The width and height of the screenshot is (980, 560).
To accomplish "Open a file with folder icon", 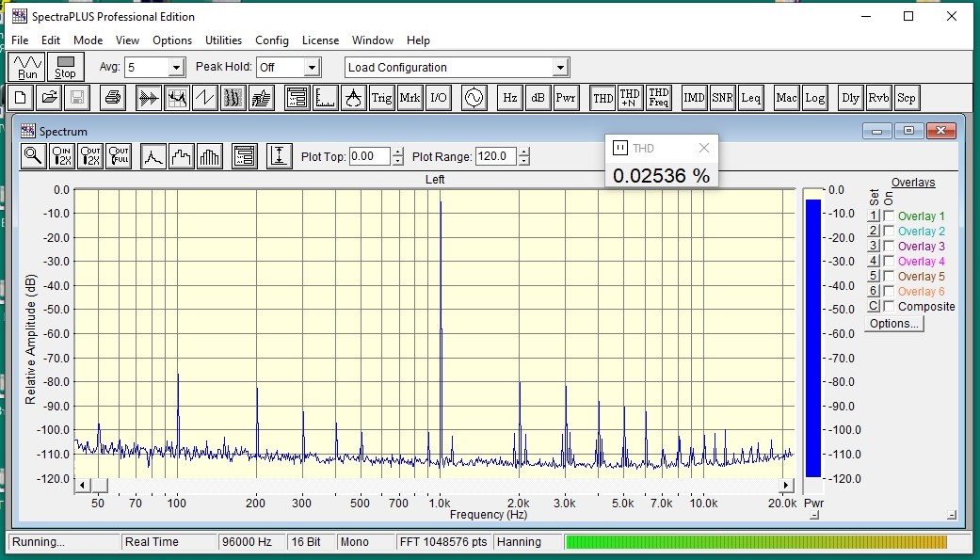I will (x=49, y=98).
